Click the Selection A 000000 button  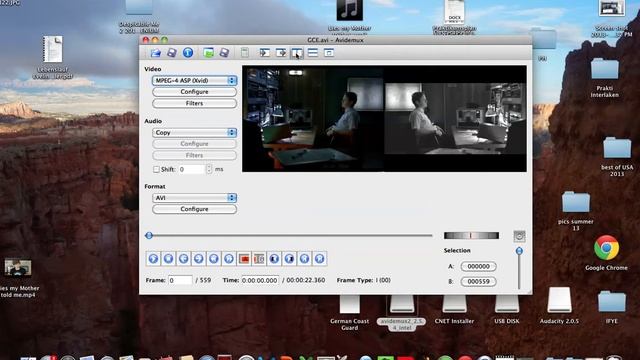point(478,266)
